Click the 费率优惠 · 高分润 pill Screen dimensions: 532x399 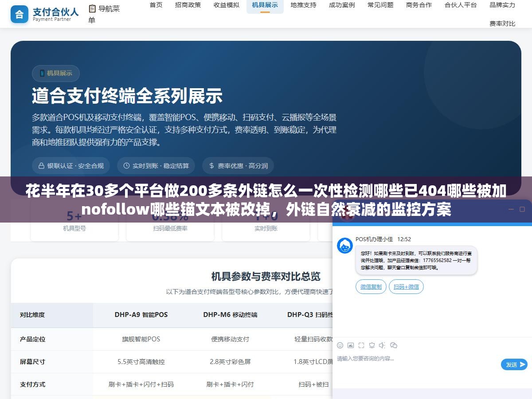[x=238, y=165]
